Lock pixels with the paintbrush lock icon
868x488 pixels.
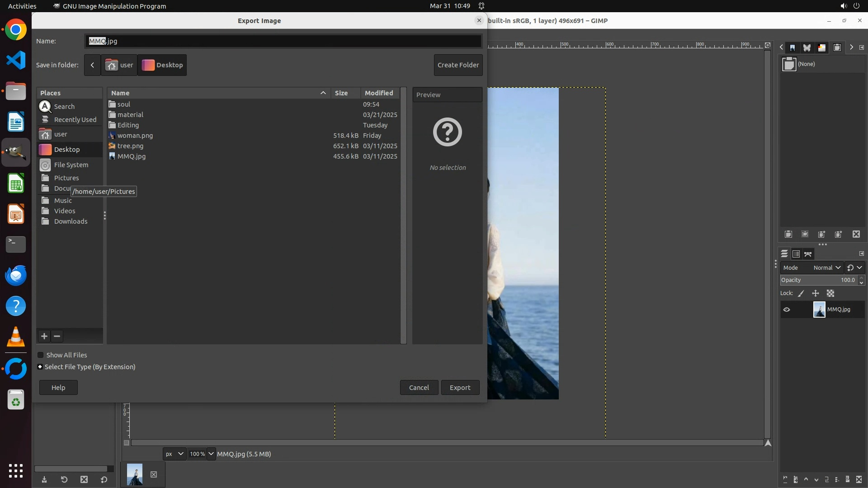click(x=801, y=294)
